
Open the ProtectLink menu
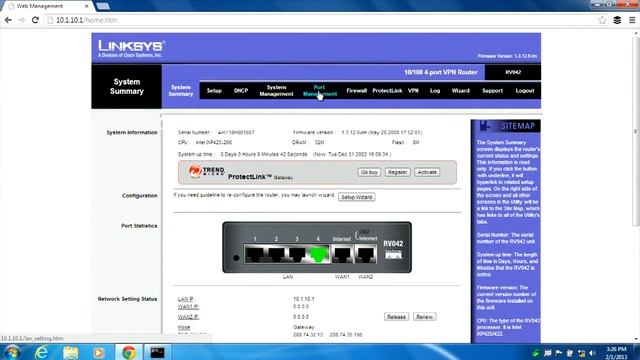click(x=387, y=91)
